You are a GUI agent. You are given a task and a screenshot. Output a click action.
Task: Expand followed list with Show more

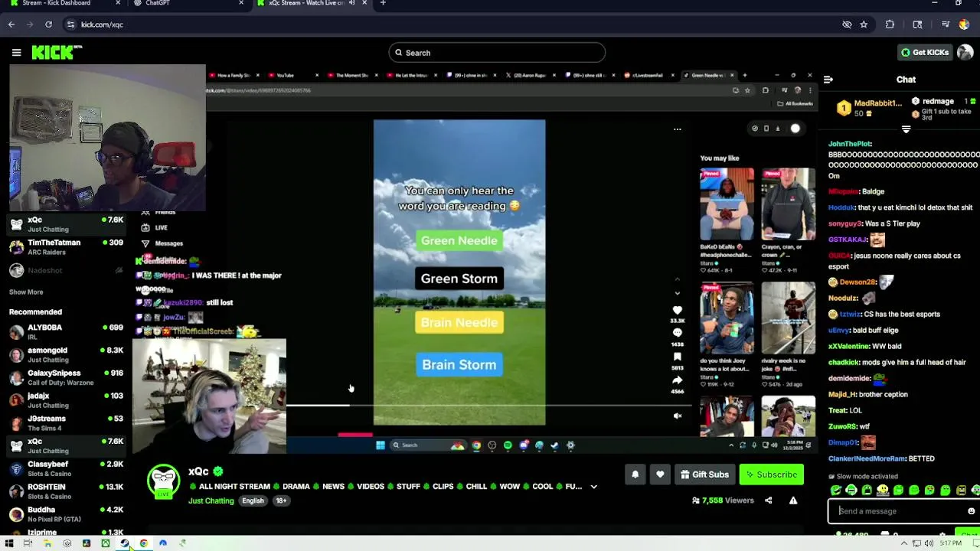coord(26,292)
